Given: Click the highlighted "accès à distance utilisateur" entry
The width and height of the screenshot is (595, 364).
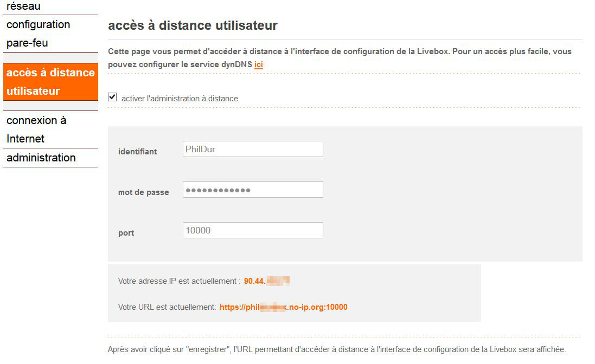Looking at the screenshot, I should (50, 81).
